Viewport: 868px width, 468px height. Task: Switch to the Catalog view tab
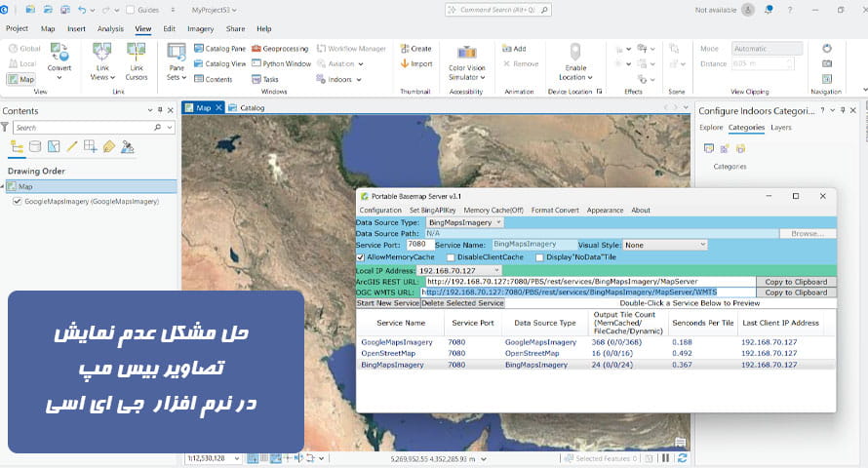(x=247, y=108)
